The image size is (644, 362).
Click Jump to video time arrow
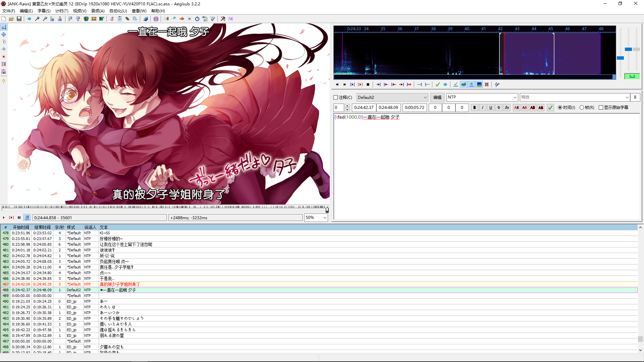pos(30,19)
